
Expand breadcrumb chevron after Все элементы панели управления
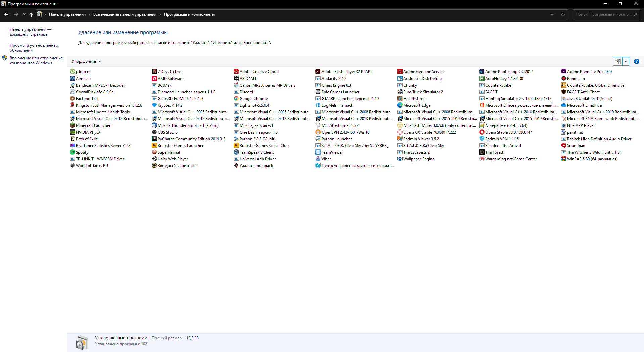point(160,14)
